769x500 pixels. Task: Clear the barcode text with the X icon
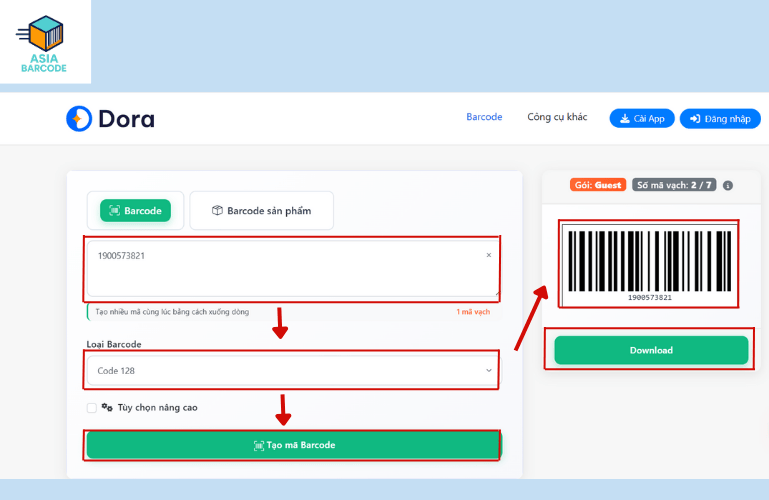[489, 256]
